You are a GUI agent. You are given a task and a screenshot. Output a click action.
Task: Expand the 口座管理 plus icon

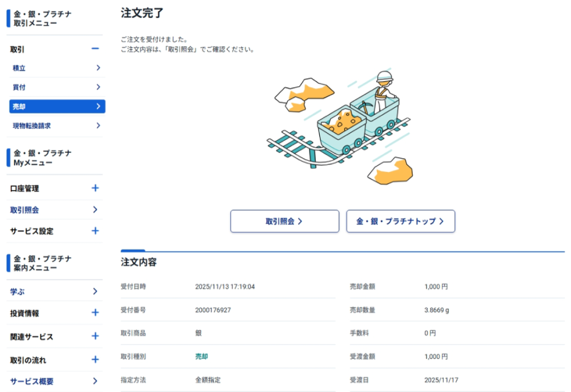pyautogui.click(x=95, y=188)
